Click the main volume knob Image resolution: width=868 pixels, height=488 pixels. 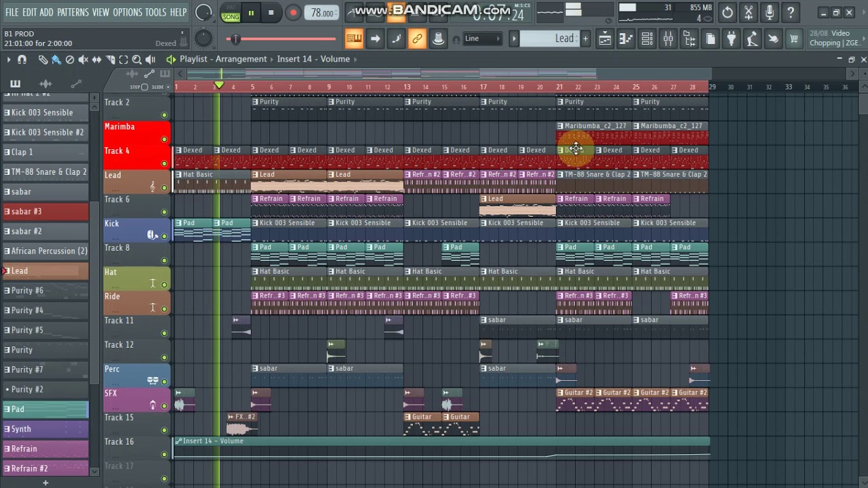click(x=203, y=12)
